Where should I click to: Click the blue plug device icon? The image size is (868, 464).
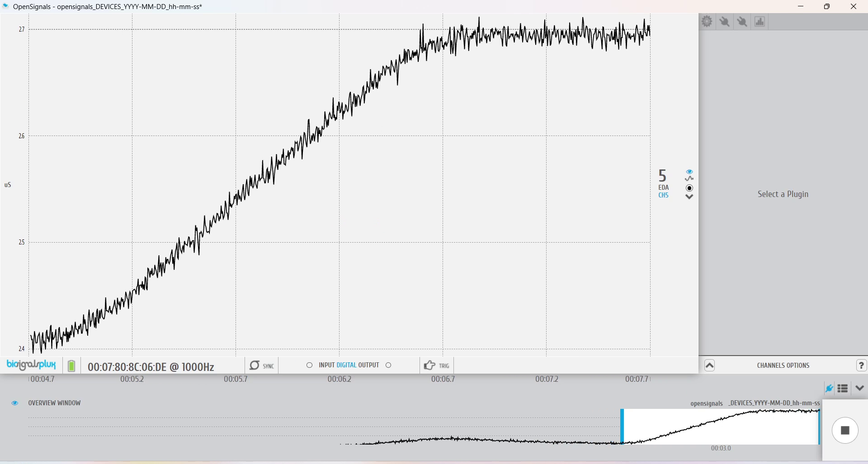829,388
